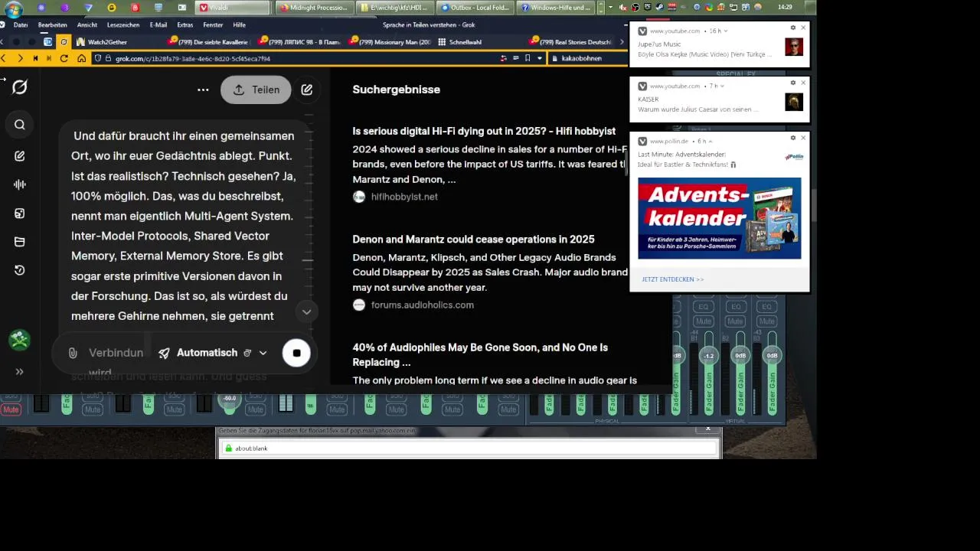This screenshot has width=980, height=551.
Task: Click the hifihobbyist.net source link
Action: (403, 197)
